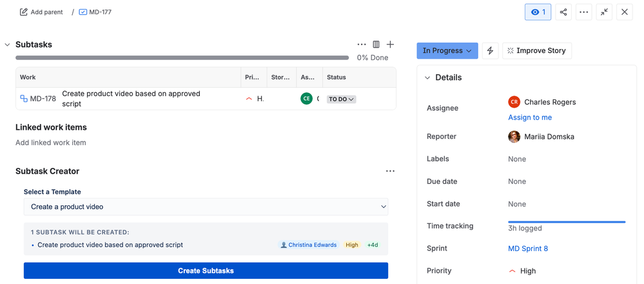The width and height of the screenshot is (644, 284).
Task: Click the Status column header
Action: pyautogui.click(x=359, y=77)
